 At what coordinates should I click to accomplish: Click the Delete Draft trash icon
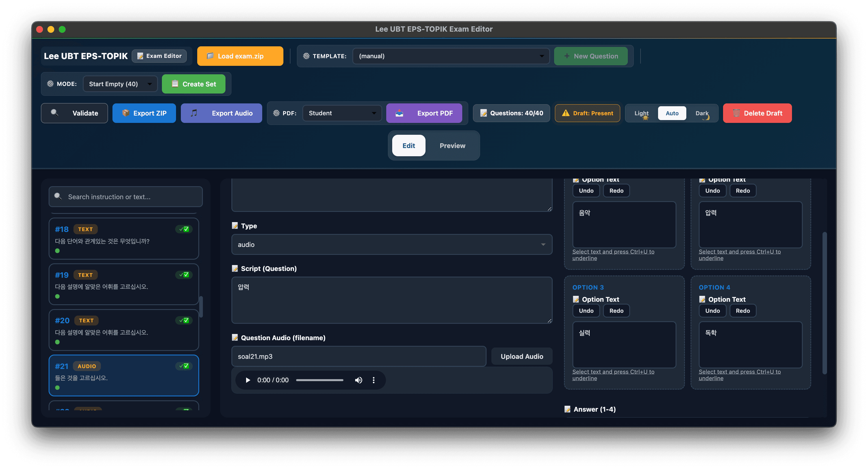[736, 113]
